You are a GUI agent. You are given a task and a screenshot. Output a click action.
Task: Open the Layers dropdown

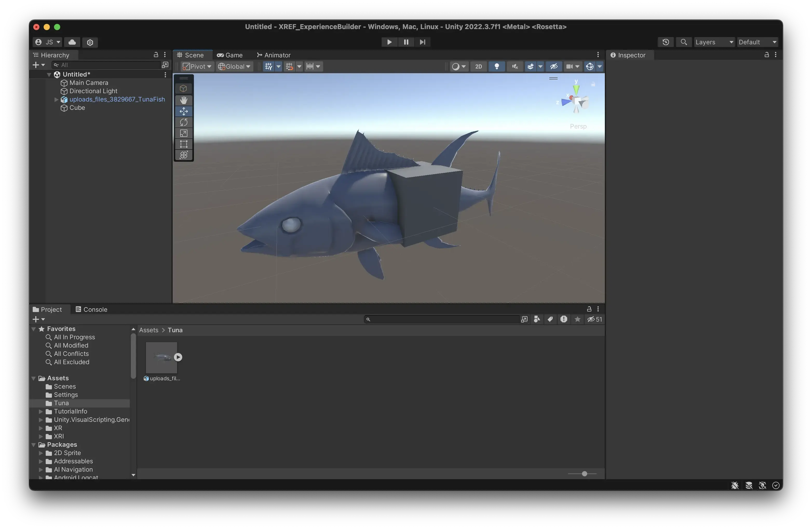pos(714,42)
